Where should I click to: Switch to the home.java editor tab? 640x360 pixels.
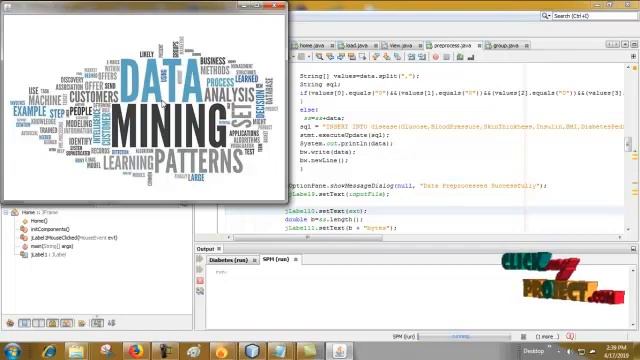click(x=311, y=46)
